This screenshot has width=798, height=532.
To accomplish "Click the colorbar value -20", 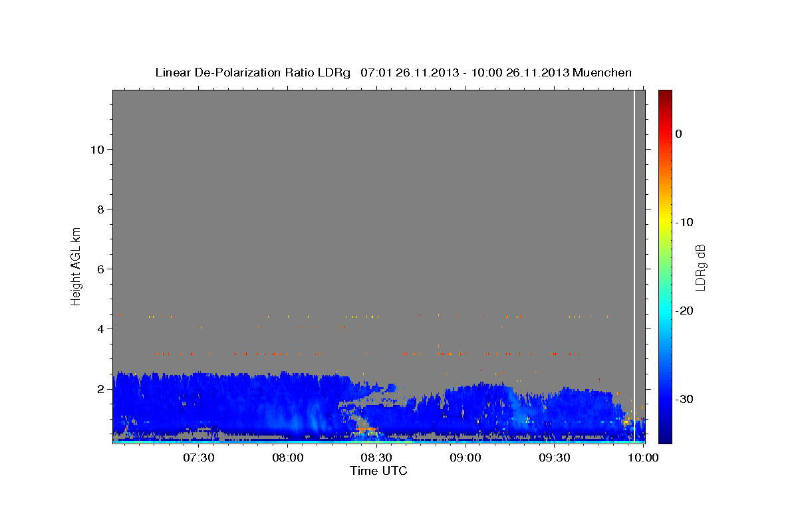I will click(684, 311).
